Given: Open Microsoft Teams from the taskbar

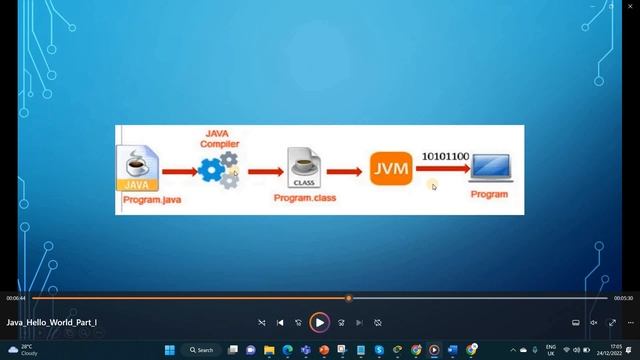Looking at the screenshot, I should pyautogui.click(x=306, y=350).
